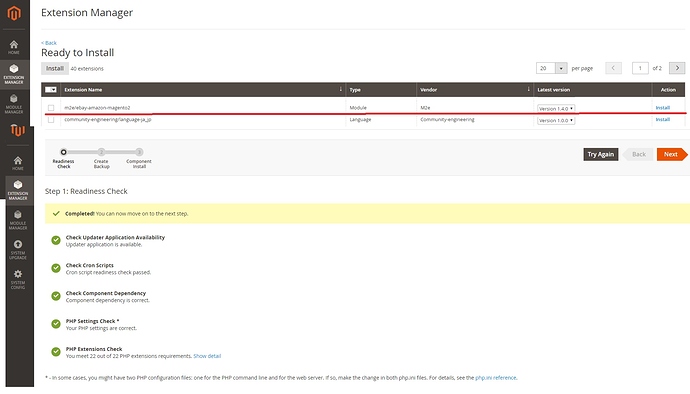
Task: Open the Version 1.4.0 dropdown
Action: 556,108
